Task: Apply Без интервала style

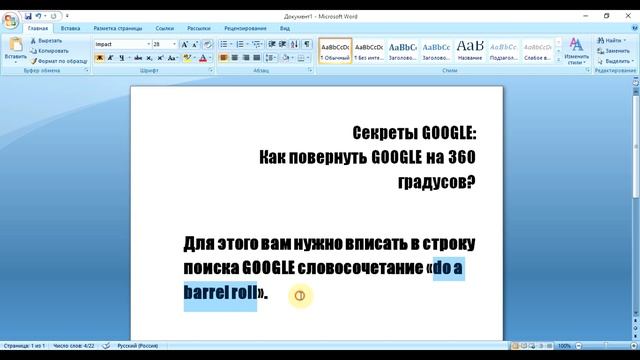Action: 369,51
